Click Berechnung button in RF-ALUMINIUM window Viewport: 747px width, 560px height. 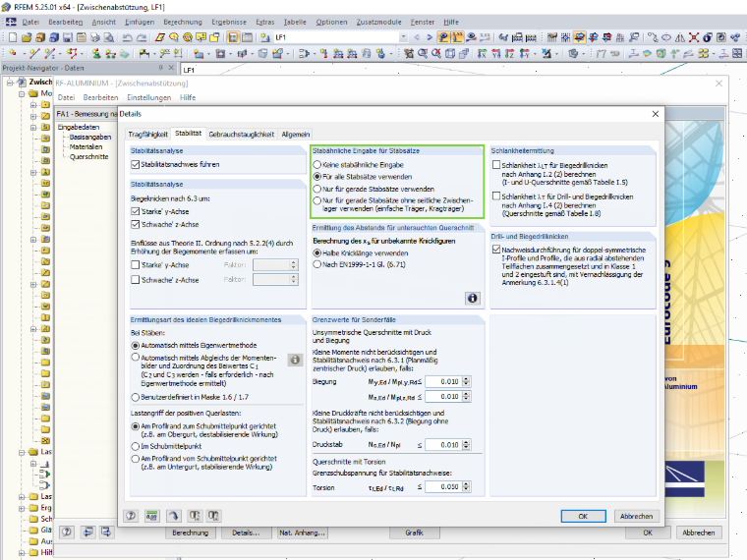[190, 532]
